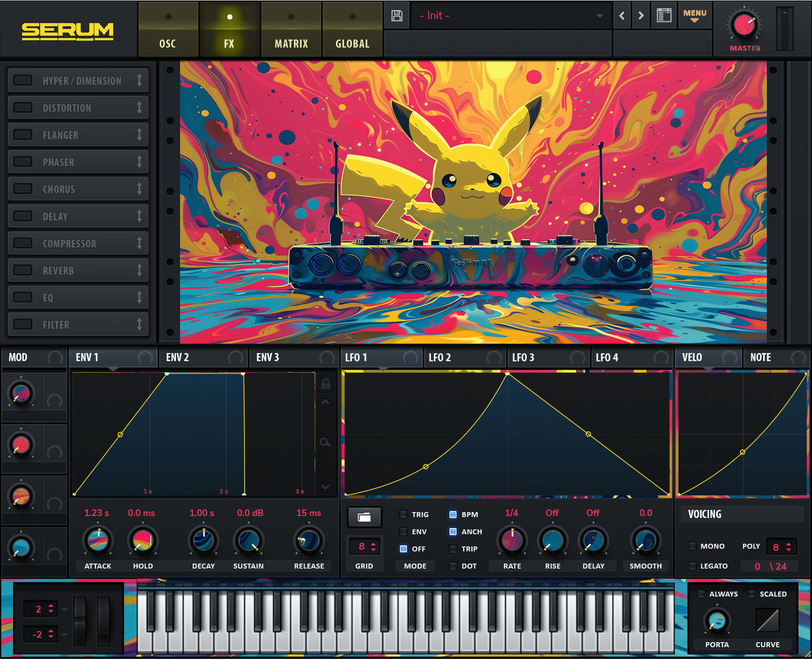
Task: Reorder the Reverb effect arrows
Action: pos(139,270)
